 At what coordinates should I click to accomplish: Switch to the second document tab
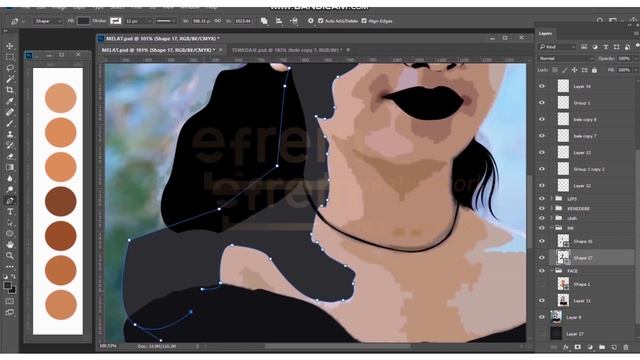[287, 50]
